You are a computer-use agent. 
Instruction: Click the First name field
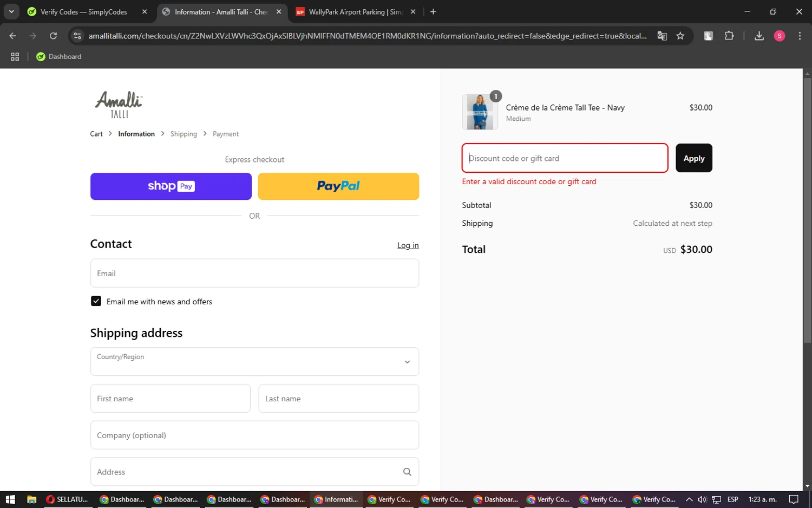(171, 398)
